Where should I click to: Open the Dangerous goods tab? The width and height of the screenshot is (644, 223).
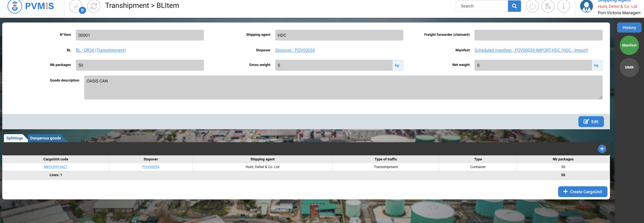pos(45,138)
